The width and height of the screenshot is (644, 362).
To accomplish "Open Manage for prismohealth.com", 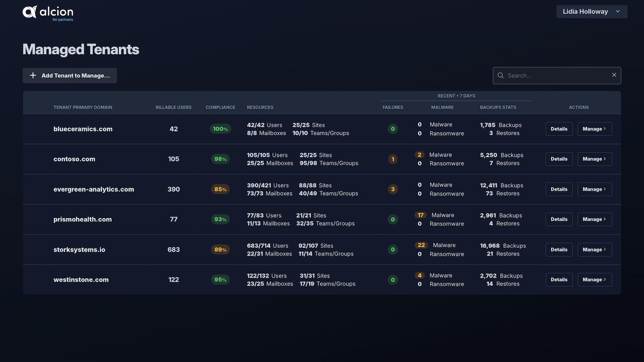I will (594, 219).
